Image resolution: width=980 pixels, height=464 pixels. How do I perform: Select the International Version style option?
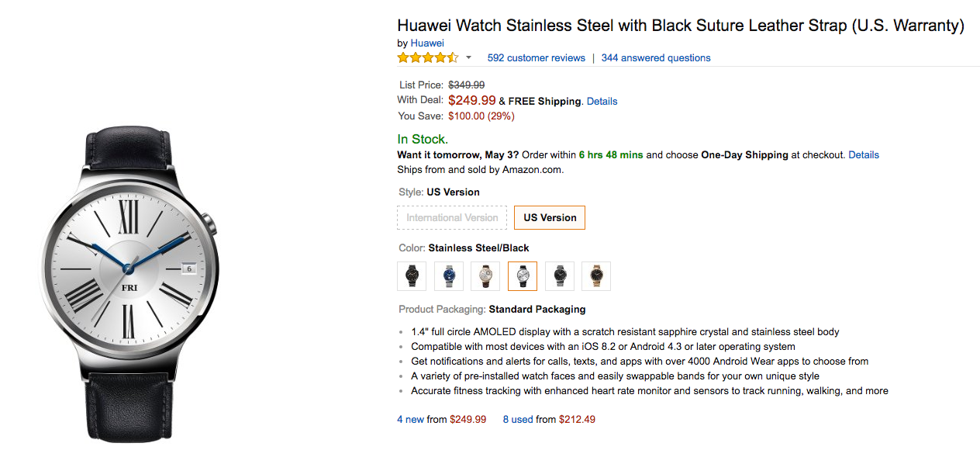pyautogui.click(x=452, y=218)
